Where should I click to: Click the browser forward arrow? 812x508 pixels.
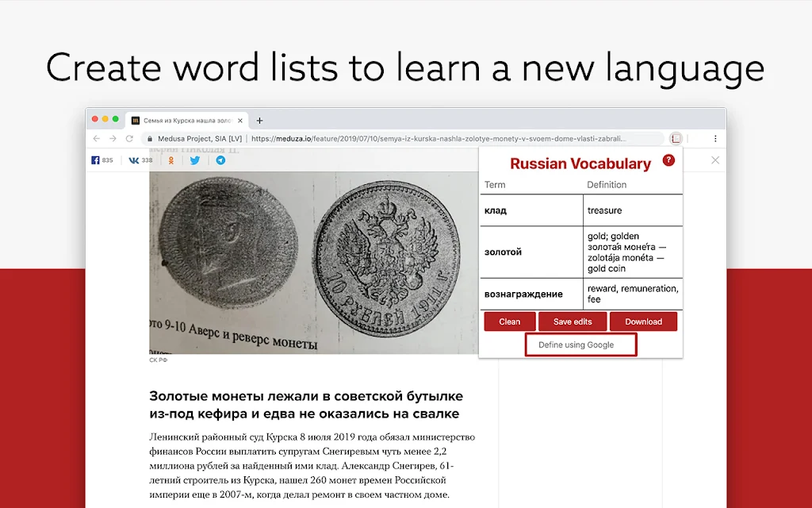tap(113, 138)
